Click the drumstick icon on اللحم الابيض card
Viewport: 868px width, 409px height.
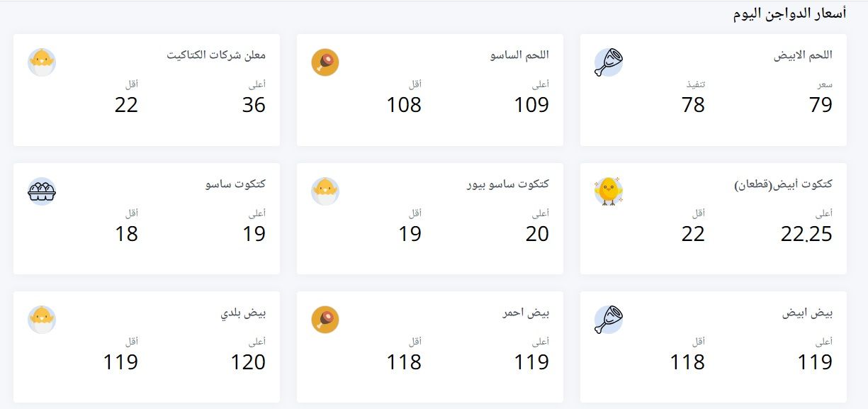pyautogui.click(x=609, y=62)
